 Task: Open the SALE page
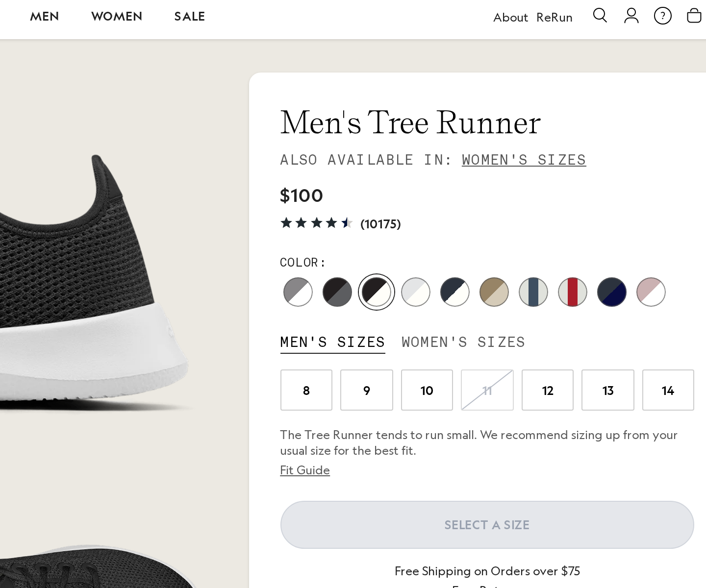click(x=189, y=16)
